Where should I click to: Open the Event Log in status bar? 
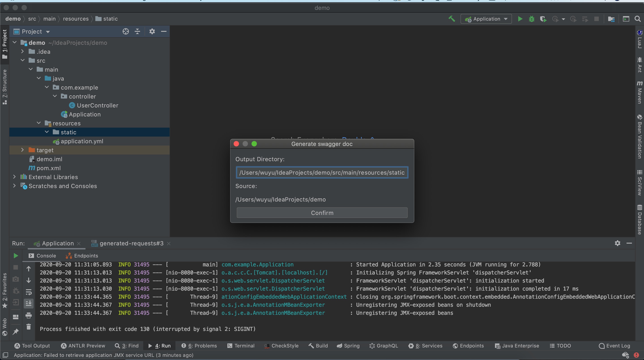(614, 346)
